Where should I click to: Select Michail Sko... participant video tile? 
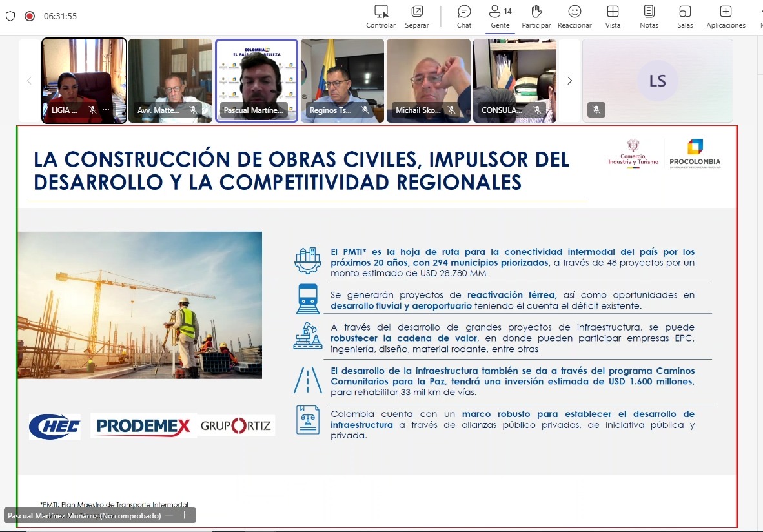429,80
